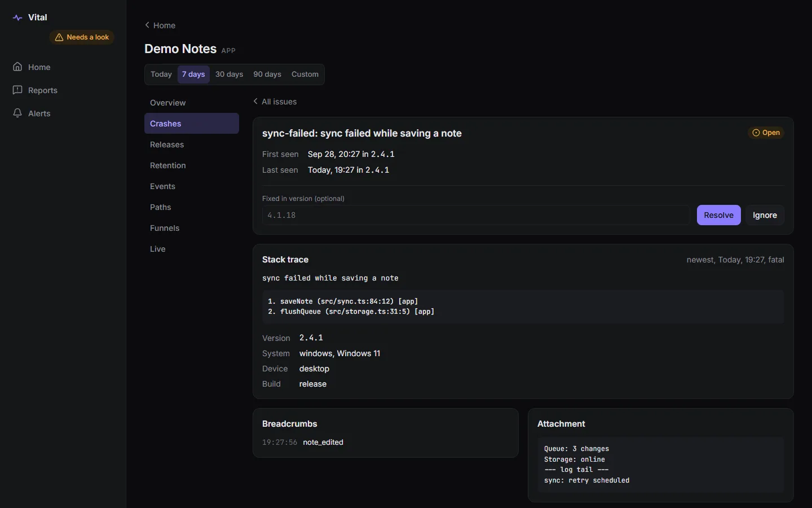Click the Alerts bell icon

[17, 113]
